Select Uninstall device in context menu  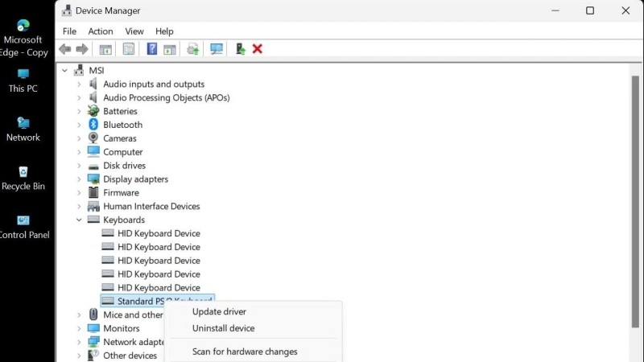(x=223, y=328)
